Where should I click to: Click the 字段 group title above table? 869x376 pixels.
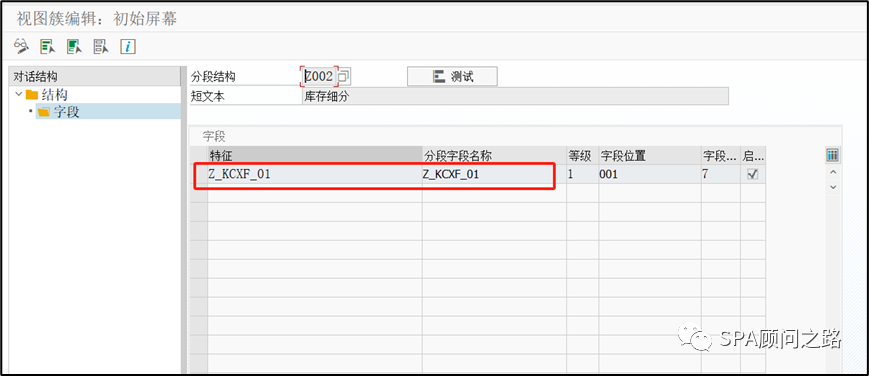pyautogui.click(x=214, y=135)
